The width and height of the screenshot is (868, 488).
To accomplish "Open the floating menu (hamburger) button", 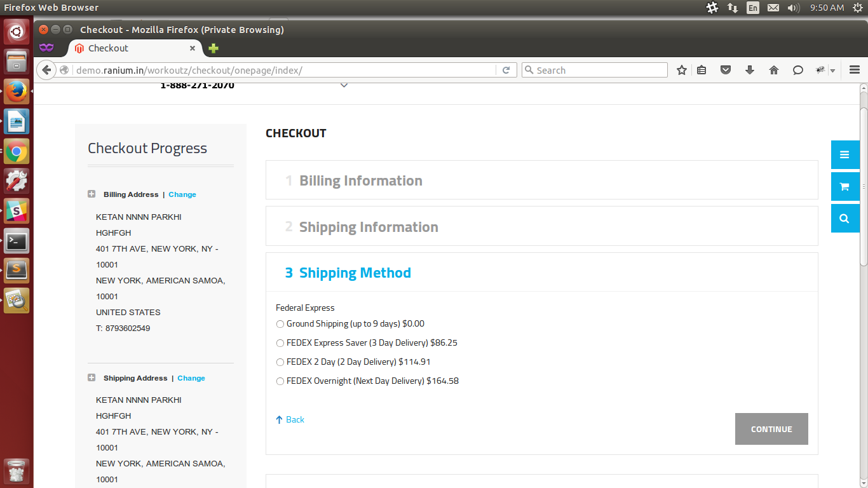I will click(844, 155).
